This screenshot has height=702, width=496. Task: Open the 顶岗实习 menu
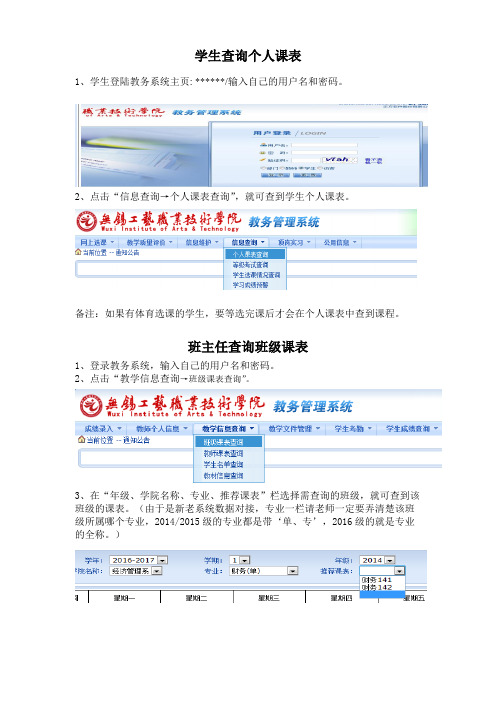(294, 242)
